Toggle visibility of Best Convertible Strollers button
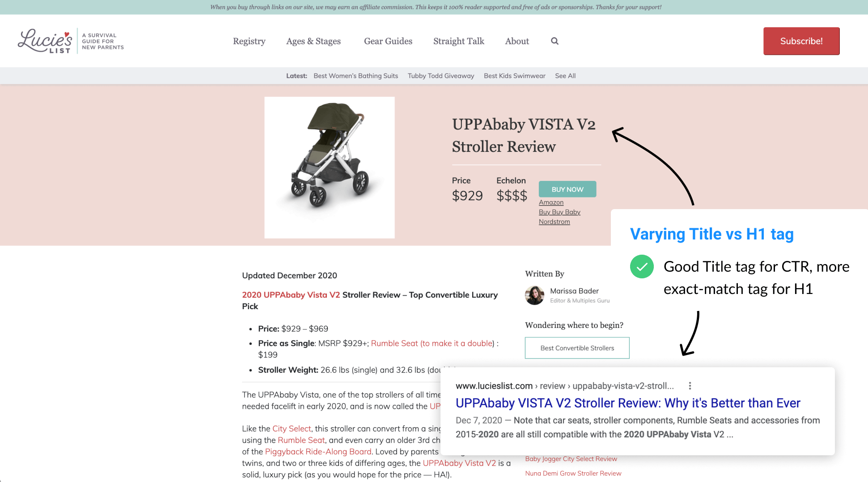Image resolution: width=868 pixels, height=487 pixels. pos(577,348)
